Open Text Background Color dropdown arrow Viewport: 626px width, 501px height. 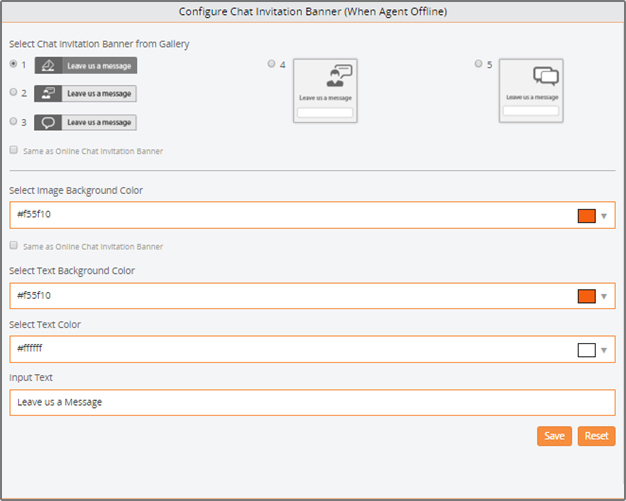click(x=604, y=296)
